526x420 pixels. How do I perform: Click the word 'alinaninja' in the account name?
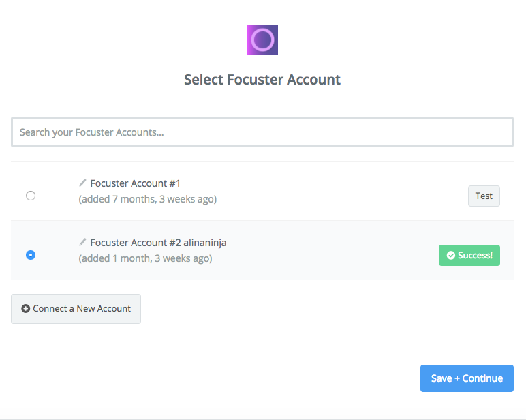(205, 243)
